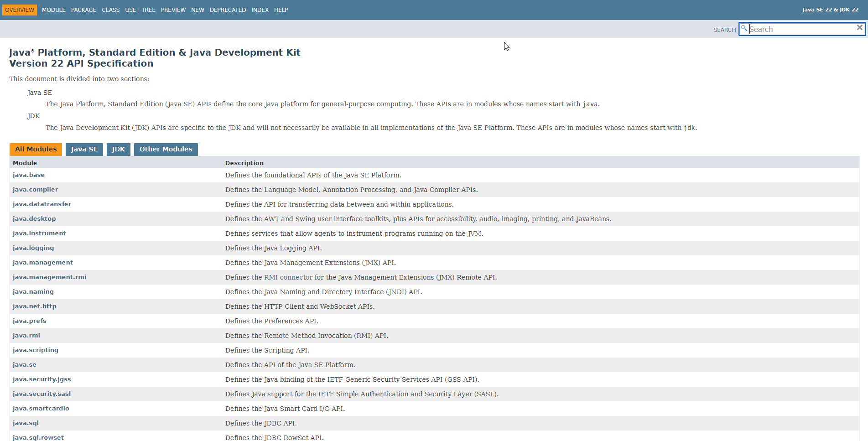The image size is (868, 441).
Task: Open the java.naming module link
Action: [x=33, y=292]
